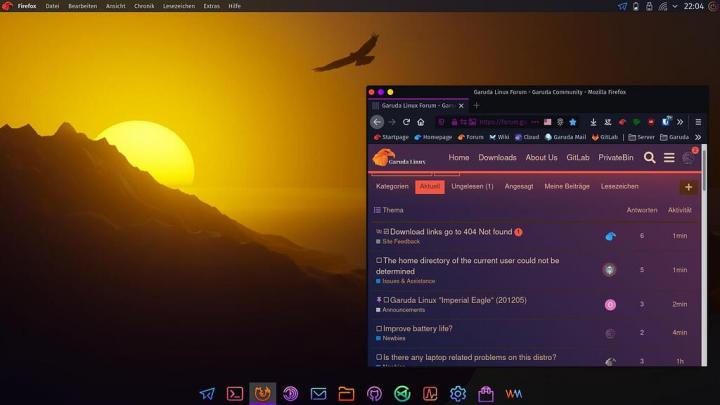Reload the page with the refresh icon
Screen dimensions: 720x405
coord(406,122)
